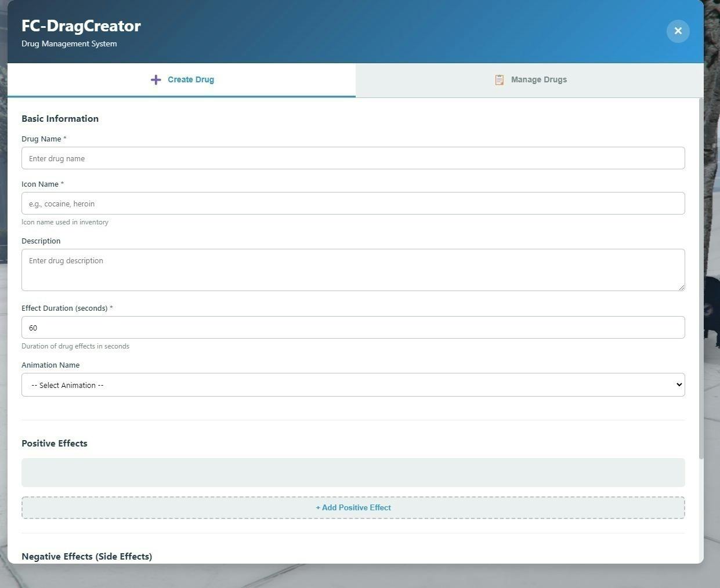Grab the Description textarea resize handle
This screenshot has height=588, width=720.
pyautogui.click(x=681, y=287)
